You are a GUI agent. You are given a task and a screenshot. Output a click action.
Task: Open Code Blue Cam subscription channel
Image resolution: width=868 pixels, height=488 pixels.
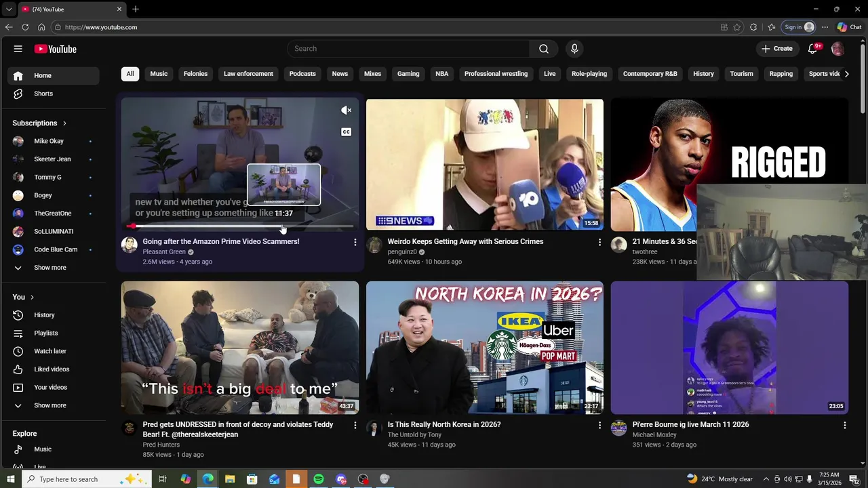(54, 249)
